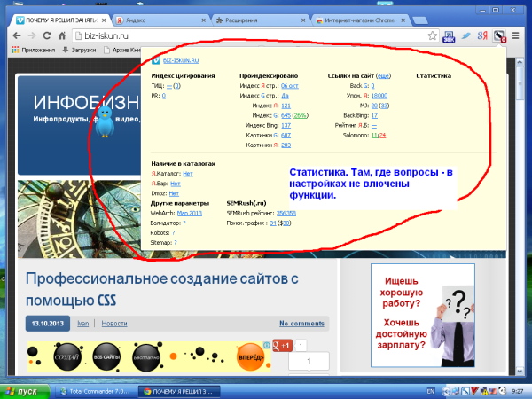Open the MJ value 20

click(x=374, y=106)
